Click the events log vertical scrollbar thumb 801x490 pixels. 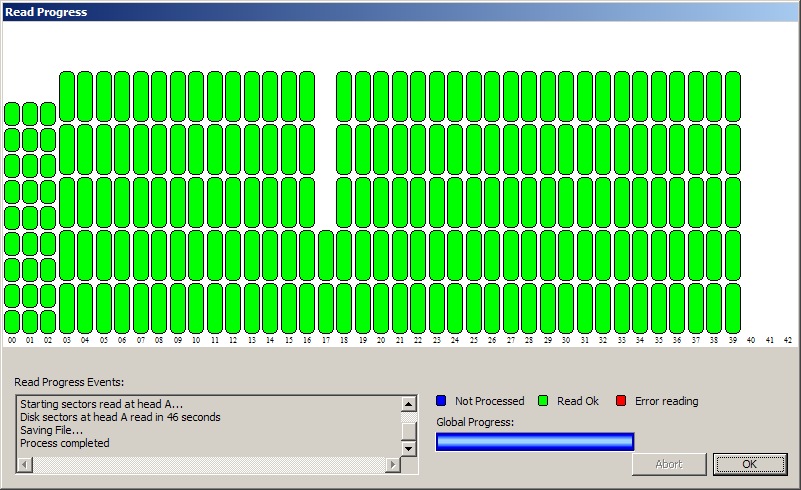point(408,430)
